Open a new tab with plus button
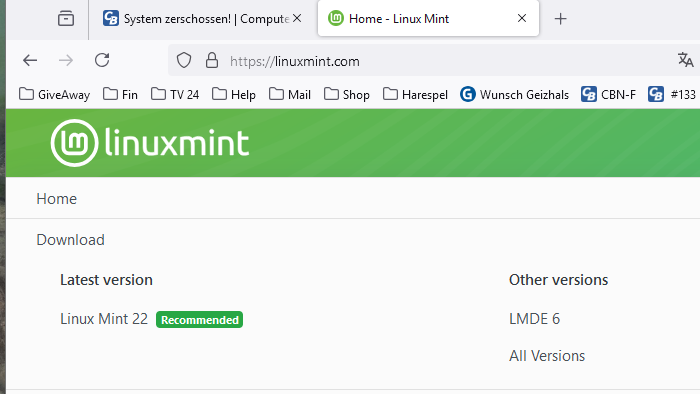 560,19
